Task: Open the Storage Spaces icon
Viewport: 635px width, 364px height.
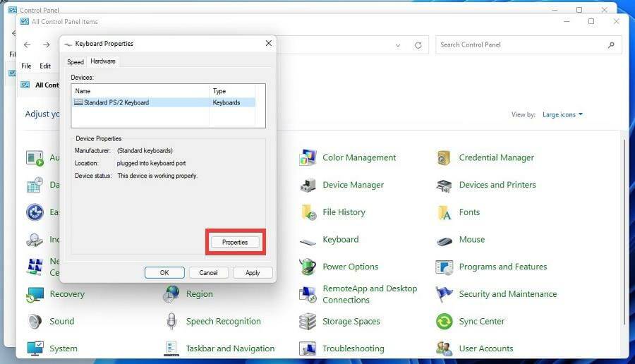Action: (x=308, y=322)
